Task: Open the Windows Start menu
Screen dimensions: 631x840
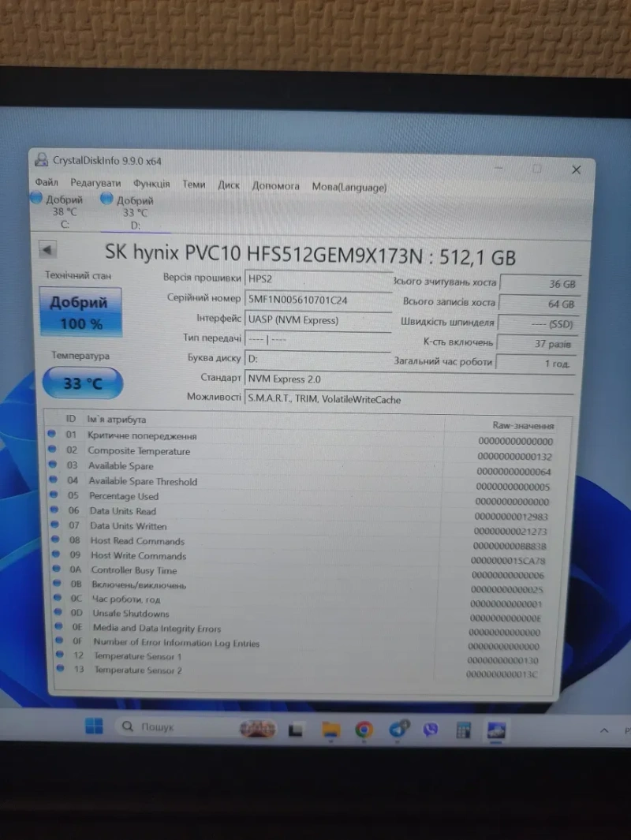Action: [95, 726]
